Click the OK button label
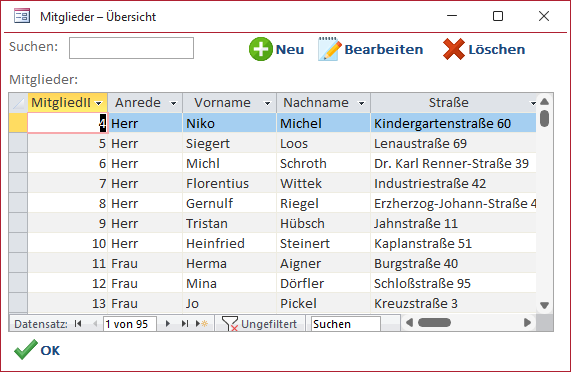This screenshot has width=571, height=372. tap(50, 351)
